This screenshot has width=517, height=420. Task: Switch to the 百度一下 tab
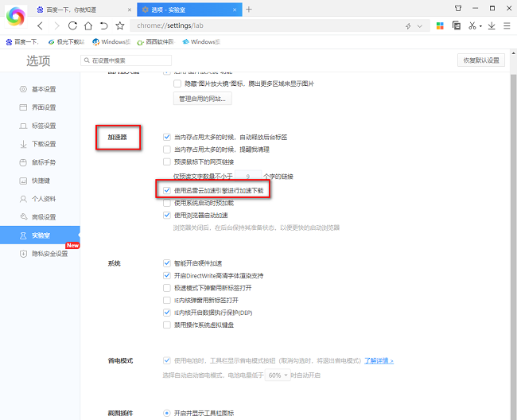coord(84,10)
